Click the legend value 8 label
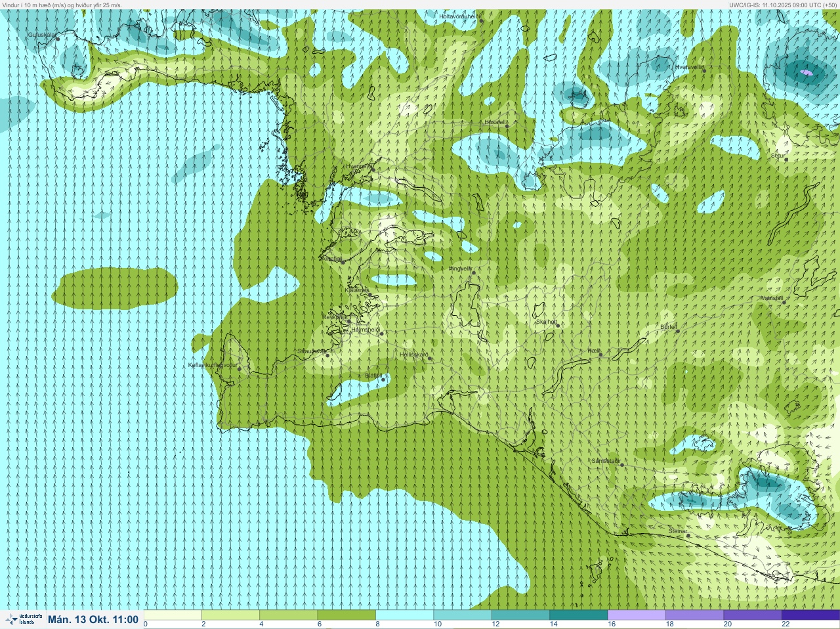840x629 pixels. point(377,624)
